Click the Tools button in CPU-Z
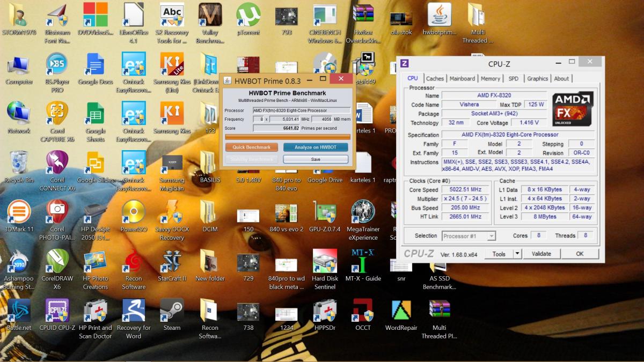Screen dimensions: 644x362 coord(499,254)
